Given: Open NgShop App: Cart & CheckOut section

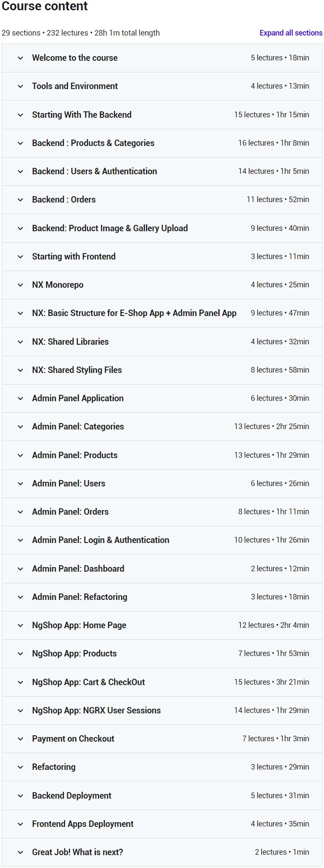Looking at the screenshot, I should 162,682.
